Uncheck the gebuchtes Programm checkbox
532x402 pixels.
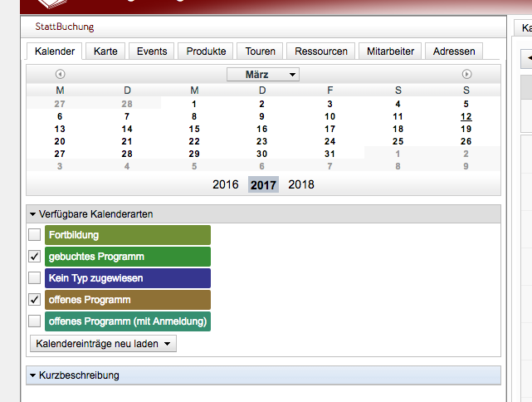pos(35,257)
